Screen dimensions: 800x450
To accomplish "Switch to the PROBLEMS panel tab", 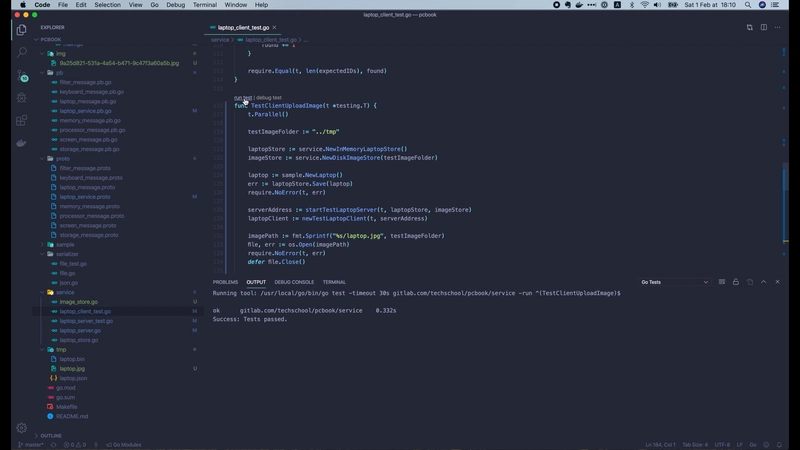I will [x=225, y=282].
